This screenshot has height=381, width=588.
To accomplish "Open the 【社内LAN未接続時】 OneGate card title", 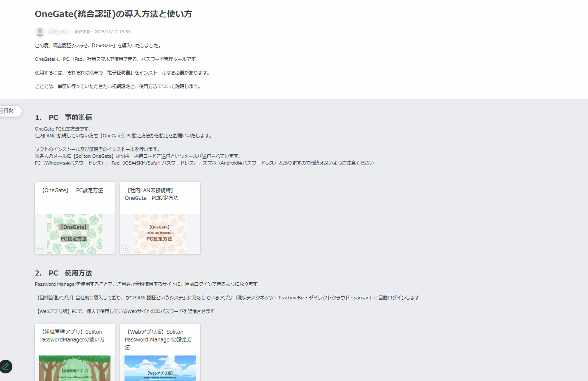I will click(x=151, y=194).
